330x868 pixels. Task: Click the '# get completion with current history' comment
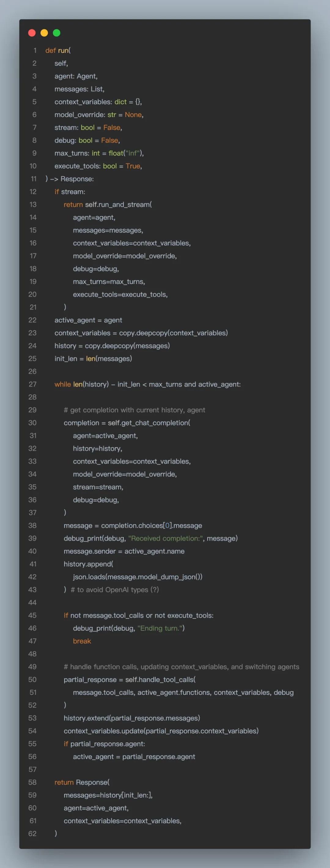134,410
